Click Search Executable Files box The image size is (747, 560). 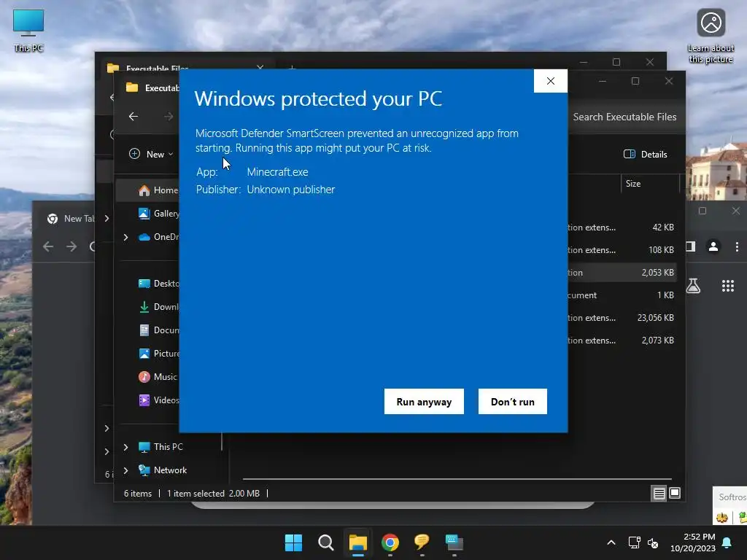[624, 117]
